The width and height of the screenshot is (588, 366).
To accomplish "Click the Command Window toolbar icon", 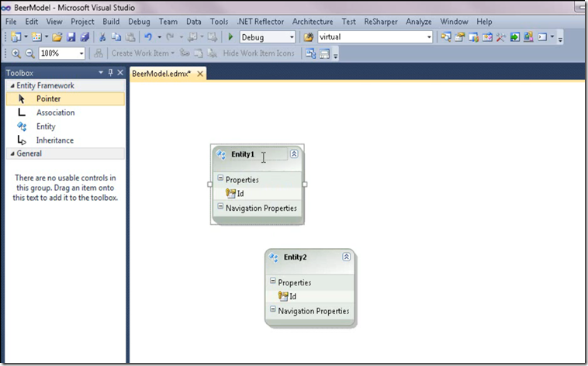I will 542,37.
